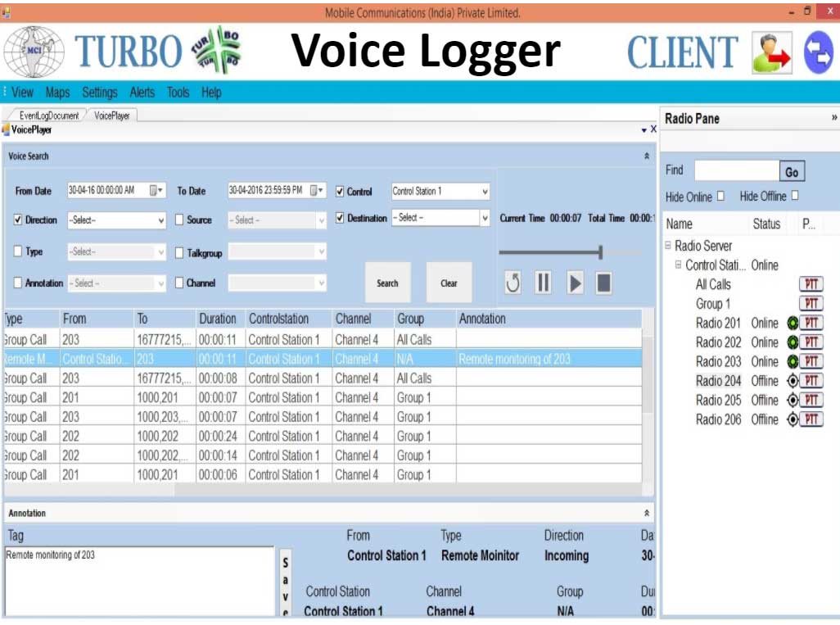Expand Radio Pane double-arrow menu
The height and width of the screenshot is (625, 840).
[833, 117]
